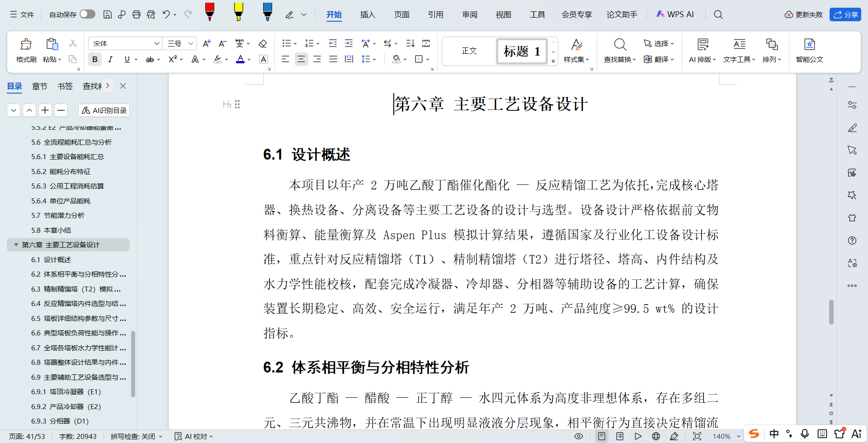
Task: Click the Format Painter icon
Action: (26, 44)
